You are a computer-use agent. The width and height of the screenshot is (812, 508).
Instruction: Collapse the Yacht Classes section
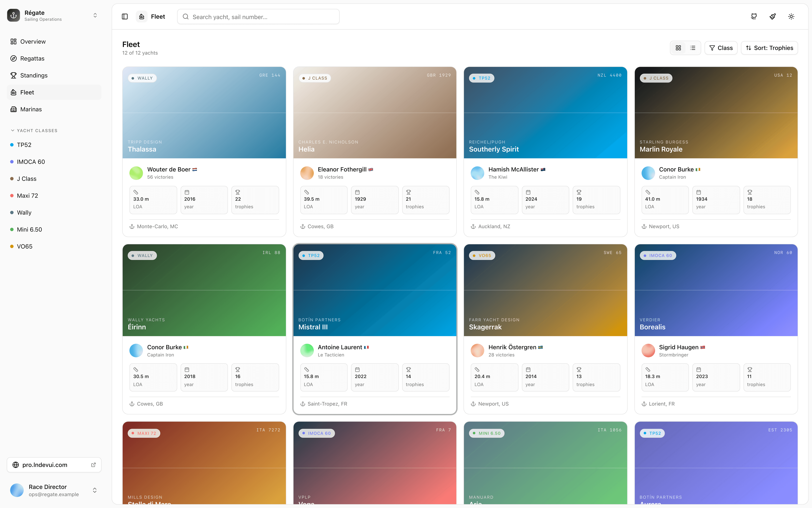34,130
